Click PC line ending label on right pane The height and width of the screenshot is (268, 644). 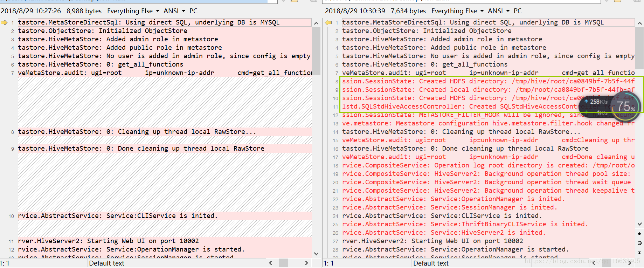click(x=518, y=11)
